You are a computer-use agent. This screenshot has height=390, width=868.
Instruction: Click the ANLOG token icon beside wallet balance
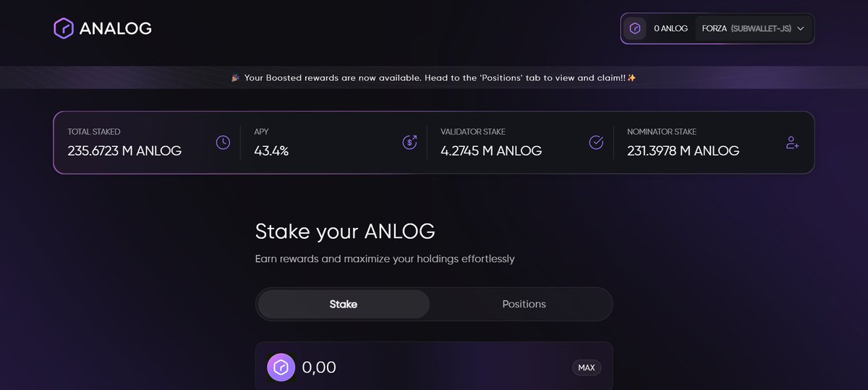634,28
